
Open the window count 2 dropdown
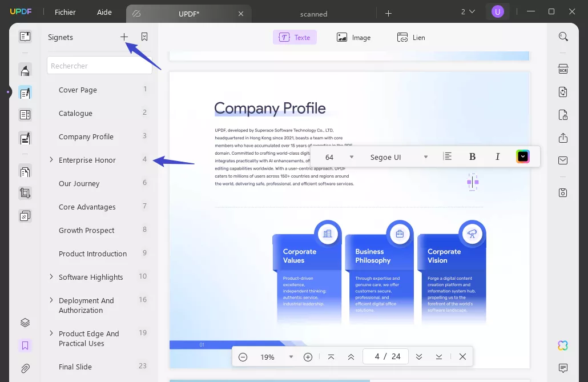468,12
